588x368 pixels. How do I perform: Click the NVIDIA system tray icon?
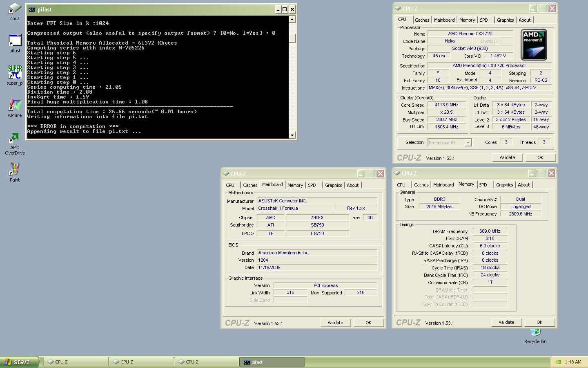click(558, 362)
